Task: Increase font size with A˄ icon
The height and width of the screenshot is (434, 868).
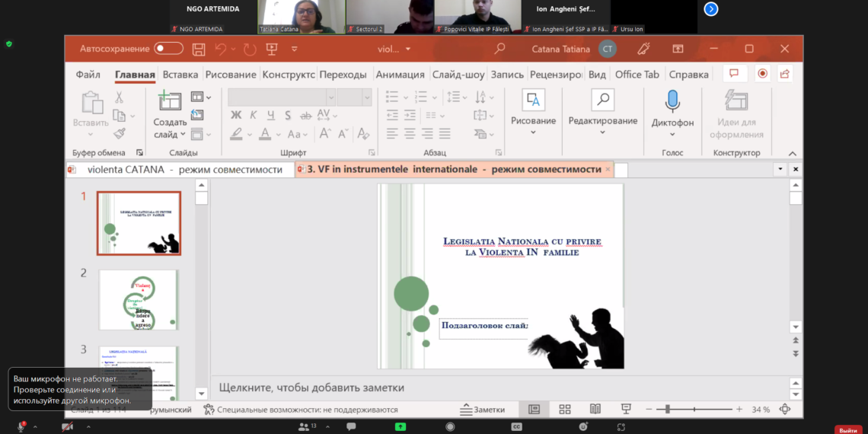Action: tap(326, 133)
